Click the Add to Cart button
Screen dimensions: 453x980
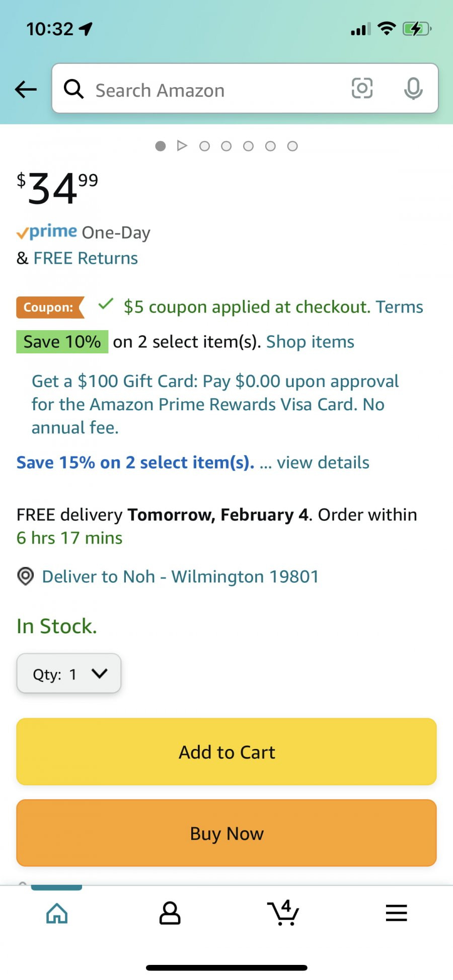click(226, 752)
